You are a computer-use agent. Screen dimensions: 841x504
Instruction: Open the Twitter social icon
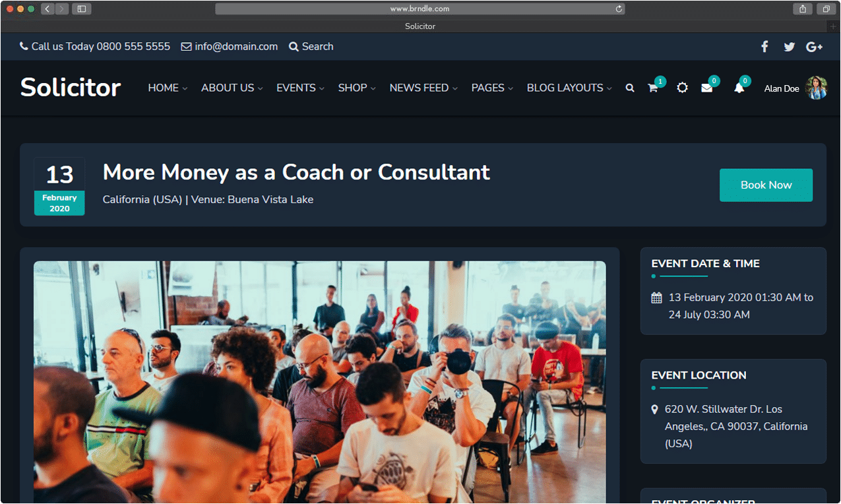[x=789, y=47]
